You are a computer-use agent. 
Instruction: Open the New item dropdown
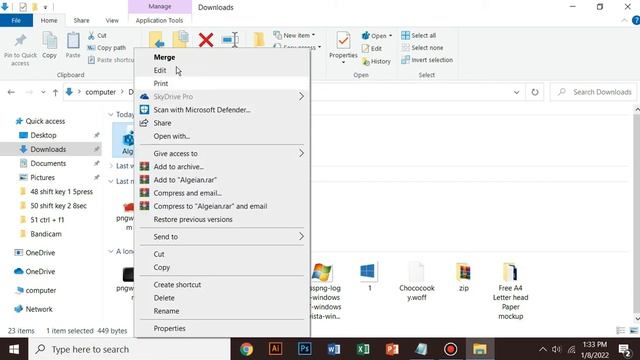(294, 36)
